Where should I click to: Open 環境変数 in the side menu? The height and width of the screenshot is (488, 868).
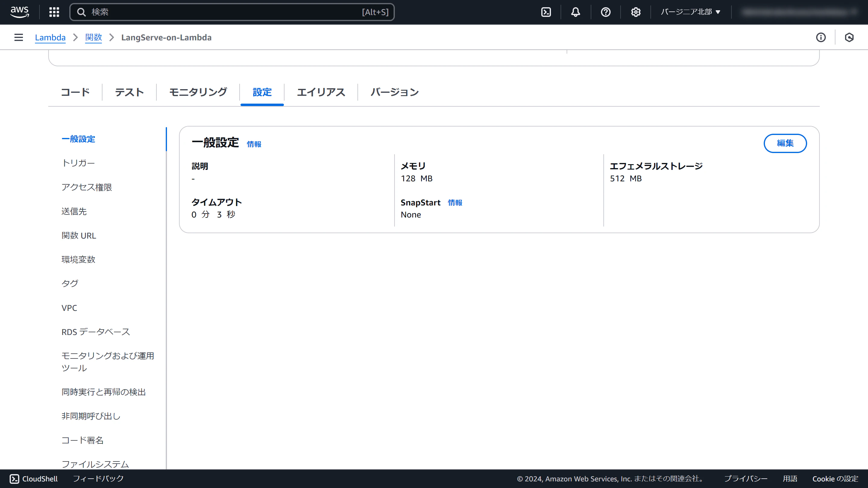pos(78,260)
